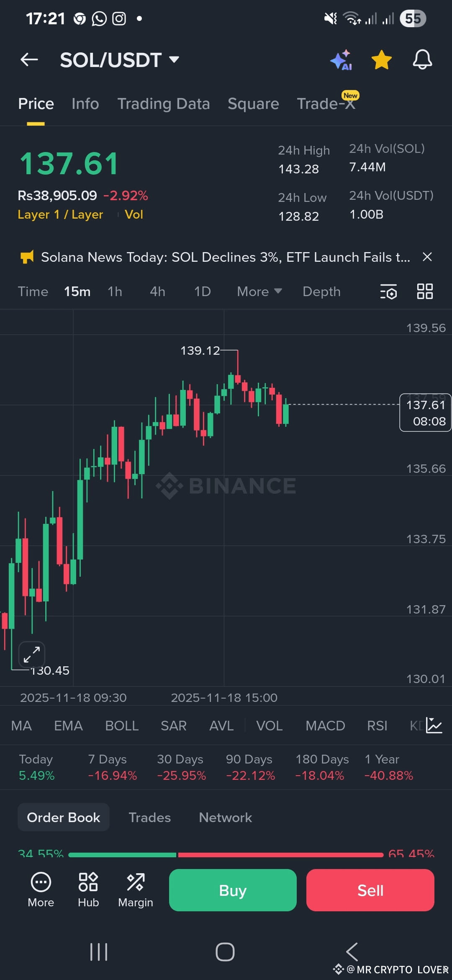Switch to the Info tab
Viewport: 452px width, 980px height.
click(85, 104)
